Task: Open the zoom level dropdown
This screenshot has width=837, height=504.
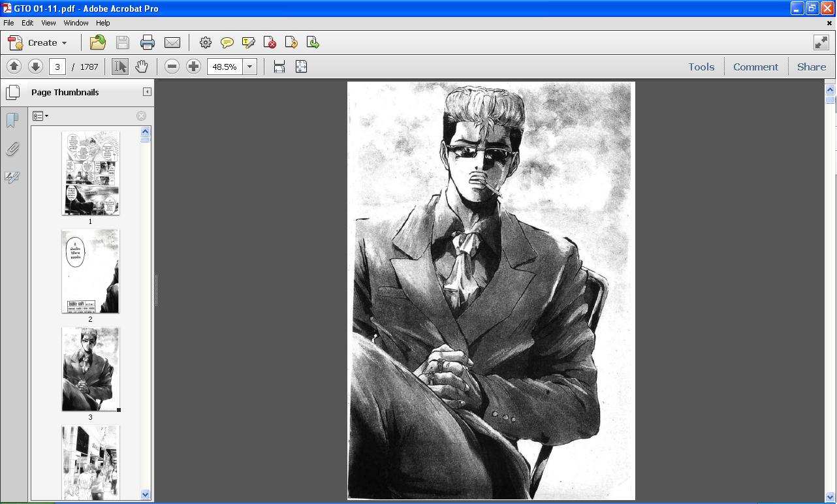Action: (249, 67)
